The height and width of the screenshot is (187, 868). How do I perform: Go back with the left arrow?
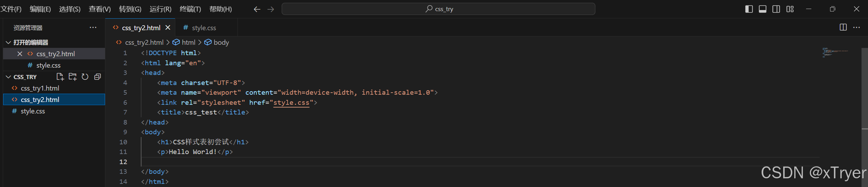[257, 9]
